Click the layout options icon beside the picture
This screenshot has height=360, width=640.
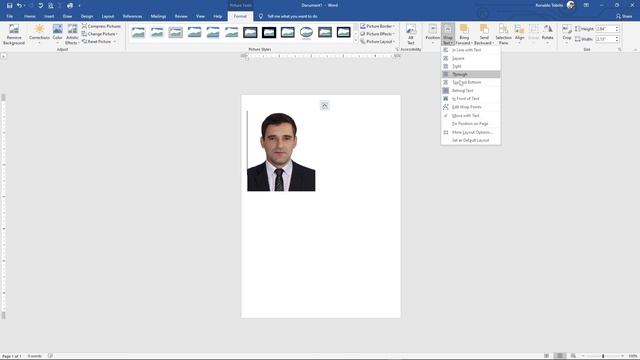pyautogui.click(x=324, y=106)
